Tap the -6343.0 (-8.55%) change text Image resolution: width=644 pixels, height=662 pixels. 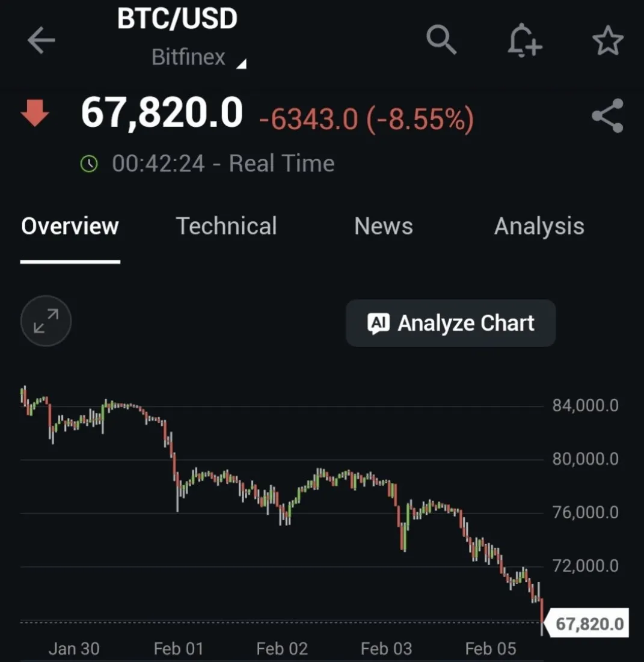[x=366, y=118]
